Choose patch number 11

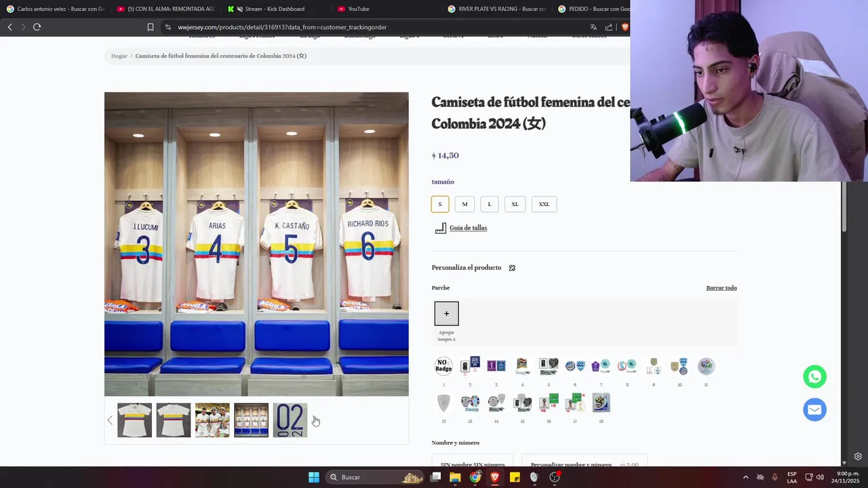point(706,366)
